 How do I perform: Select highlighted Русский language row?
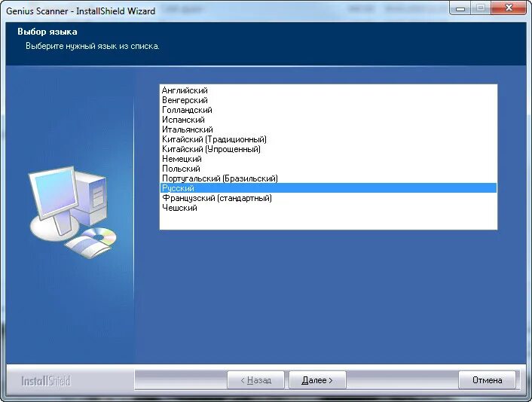pos(328,188)
